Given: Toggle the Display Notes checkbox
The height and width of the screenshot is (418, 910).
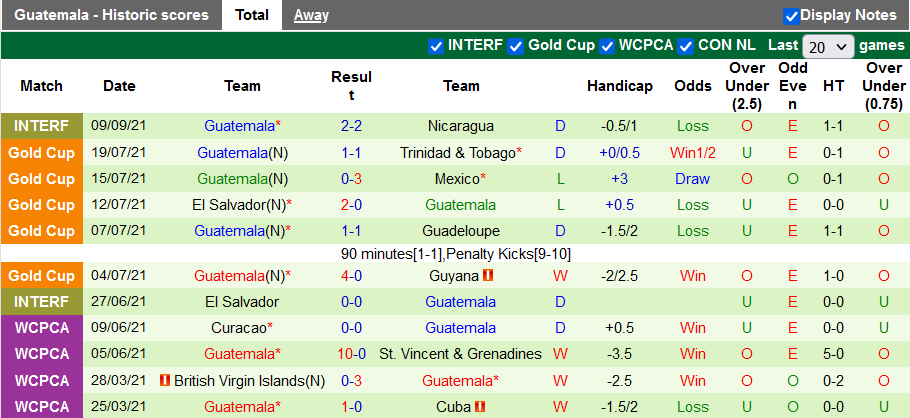Looking at the screenshot, I should (791, 16).
